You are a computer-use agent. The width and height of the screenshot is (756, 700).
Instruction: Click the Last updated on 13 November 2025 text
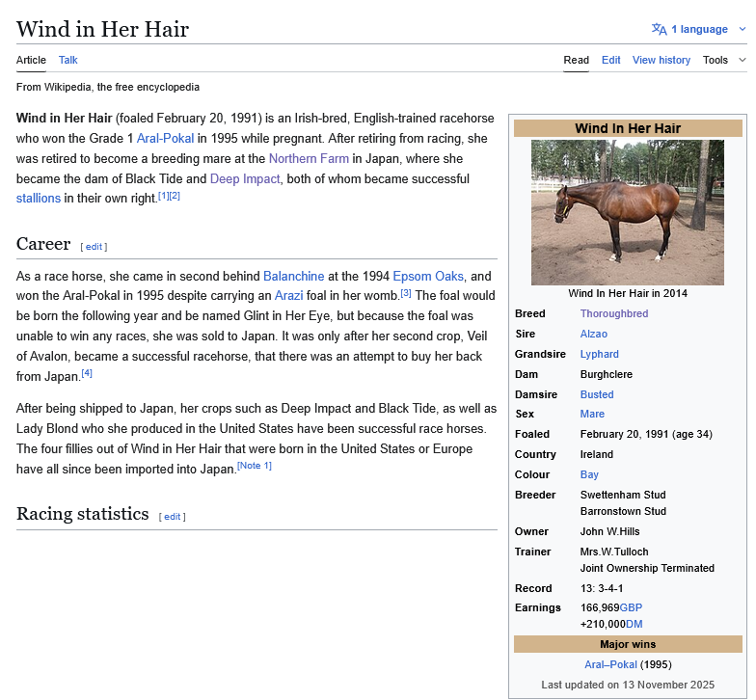pyautogui.click(x=628, y=685)
